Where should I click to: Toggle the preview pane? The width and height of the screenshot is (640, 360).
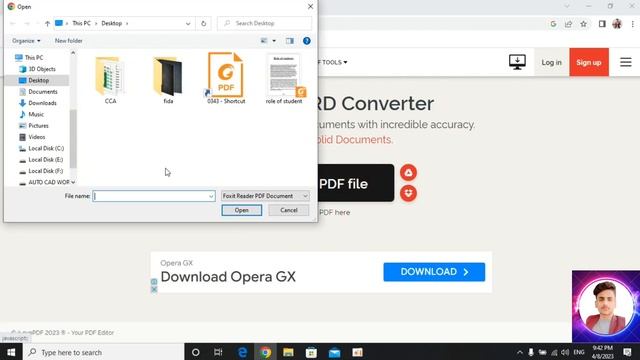click(290, 41)
